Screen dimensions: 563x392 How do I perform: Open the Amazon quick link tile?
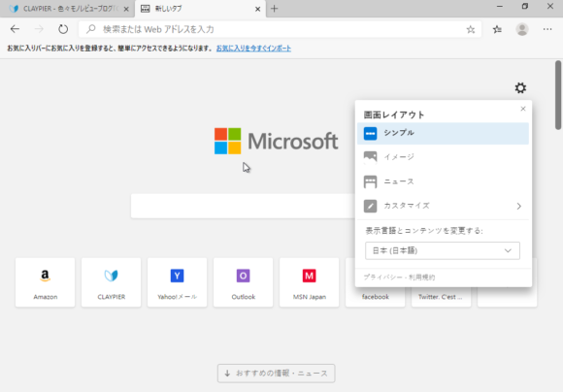click(x=46, y=282)
